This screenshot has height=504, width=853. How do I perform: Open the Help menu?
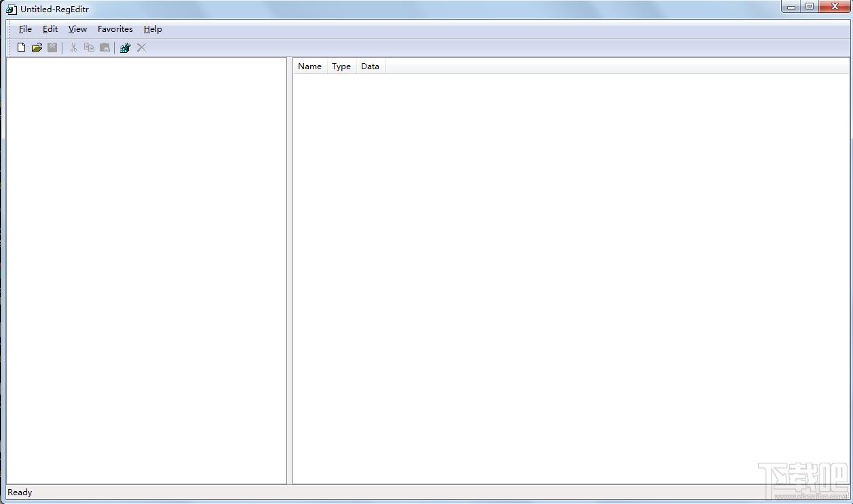152,28
